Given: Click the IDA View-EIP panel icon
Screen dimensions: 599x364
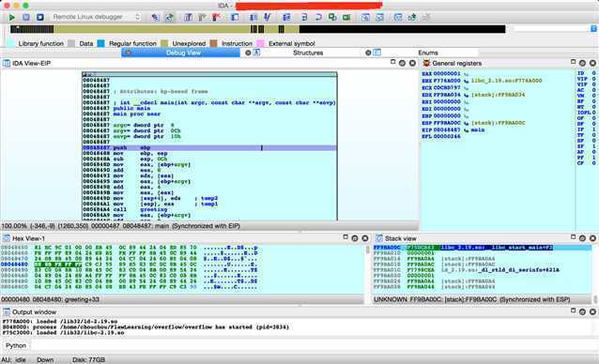Looking at the screenshot, I should pyautogui.click(x=7, y=63).
